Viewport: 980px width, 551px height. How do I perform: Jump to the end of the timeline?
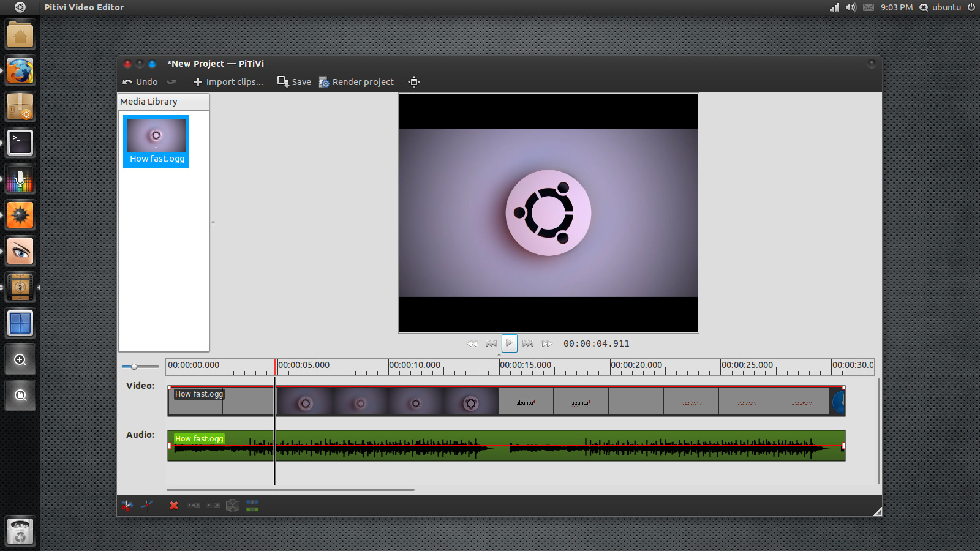point(528,343)
